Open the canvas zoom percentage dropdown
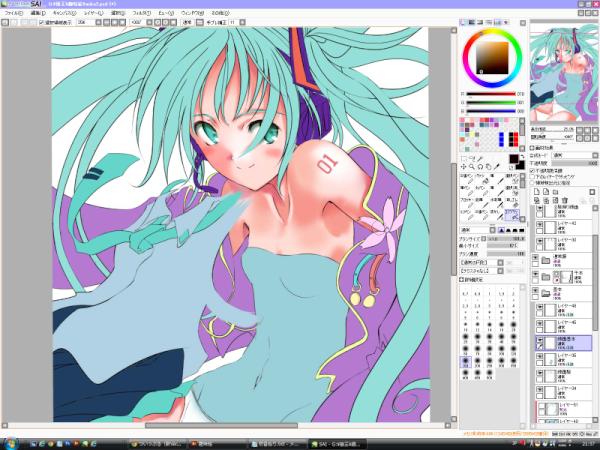The height and width of the screenshot is (450, 600). click(x=98, y=23)
